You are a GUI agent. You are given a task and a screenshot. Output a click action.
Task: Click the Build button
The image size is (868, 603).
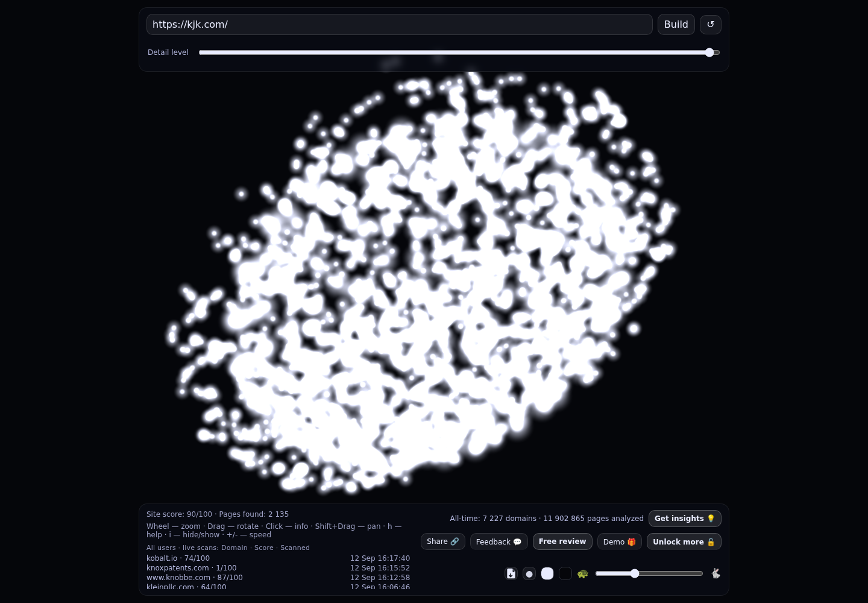pyautogui.click(x=676, y=25)
